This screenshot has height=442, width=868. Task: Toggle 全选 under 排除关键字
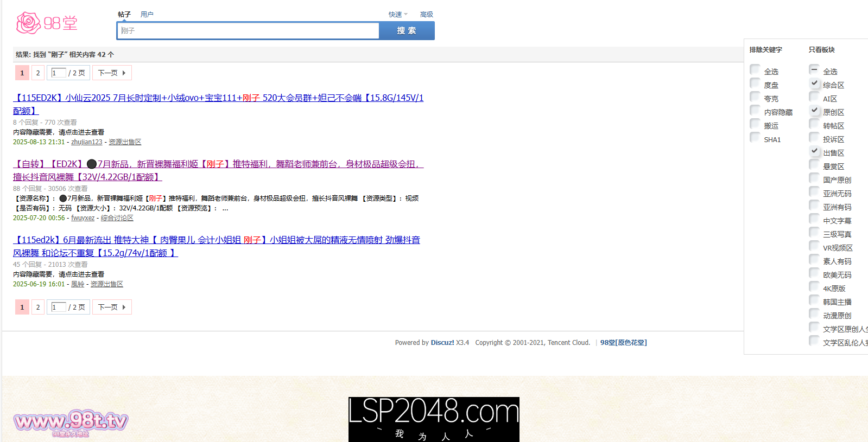coord(755,69)
